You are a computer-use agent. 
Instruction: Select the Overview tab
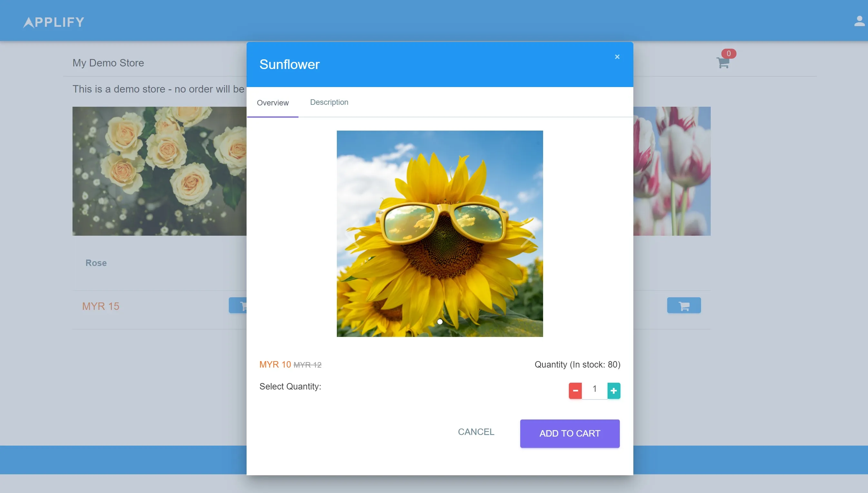point(272,103)
